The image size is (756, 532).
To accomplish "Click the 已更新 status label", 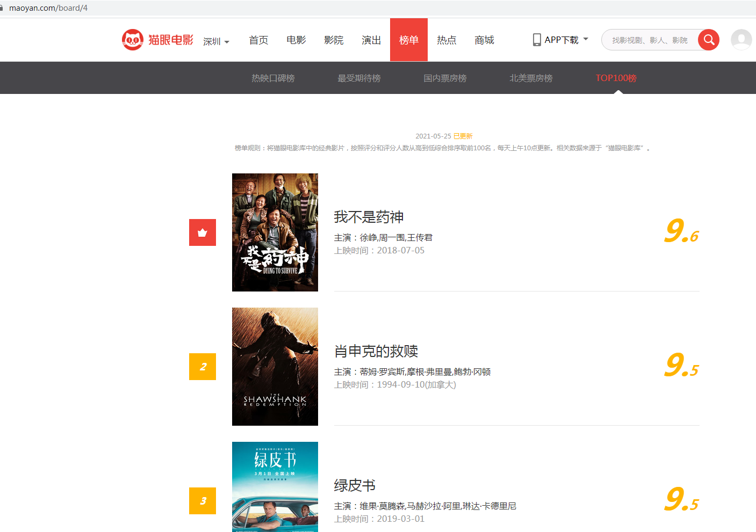I will [x=463, y=136].
